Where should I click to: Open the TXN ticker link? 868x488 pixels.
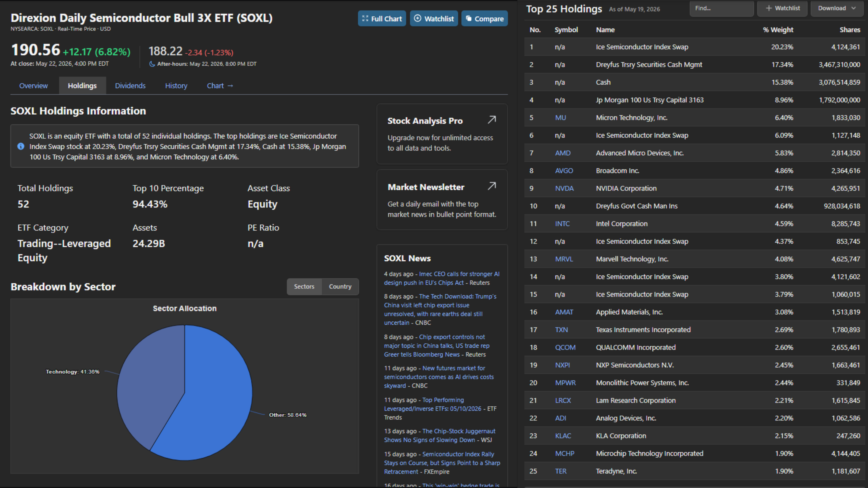click(x=561, y=330)
